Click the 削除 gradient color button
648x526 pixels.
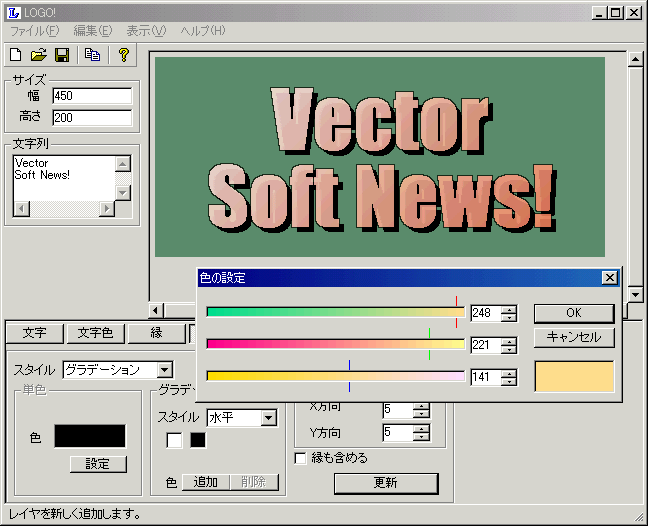click(254, 482)
